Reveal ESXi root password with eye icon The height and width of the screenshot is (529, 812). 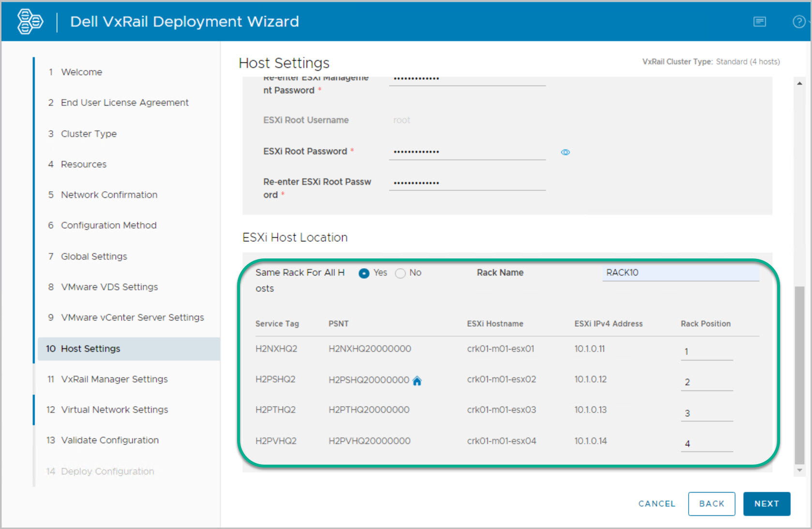click(x=565, y=152)
